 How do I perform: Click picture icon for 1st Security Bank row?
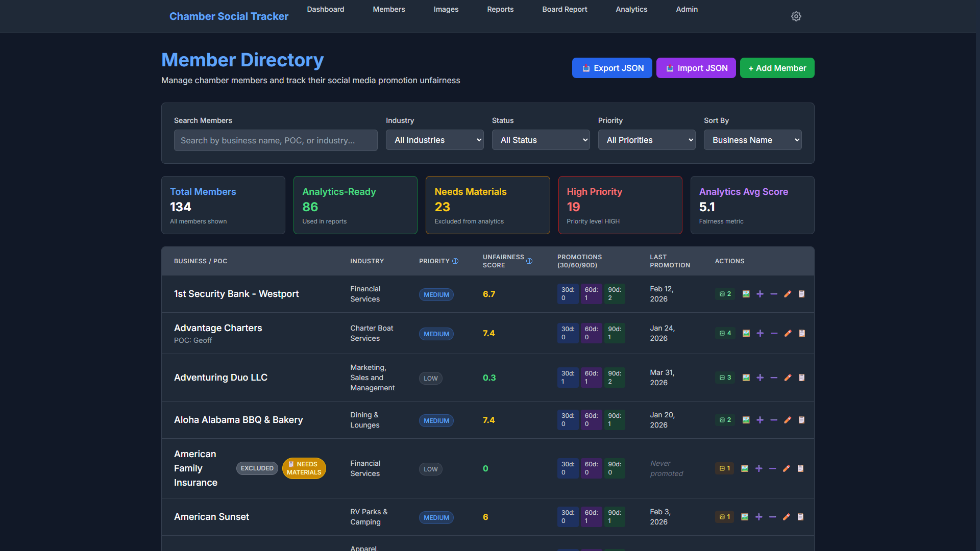[x=746, y=294]
